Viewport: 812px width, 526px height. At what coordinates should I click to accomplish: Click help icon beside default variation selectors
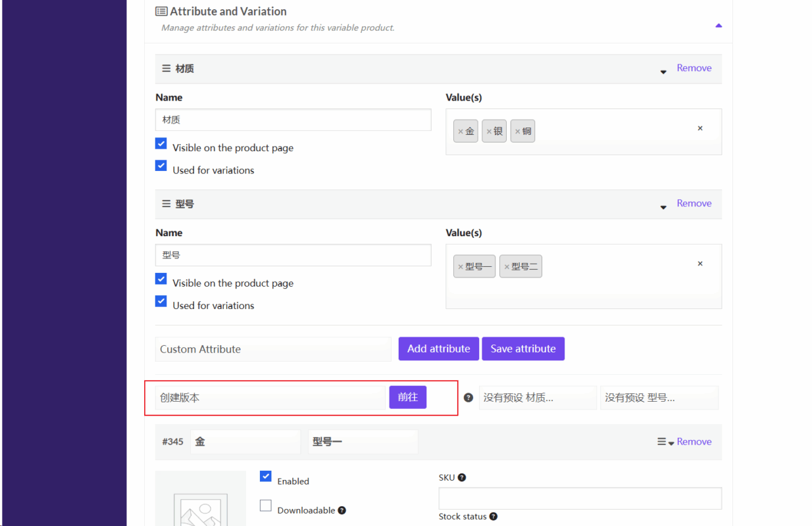469,398
